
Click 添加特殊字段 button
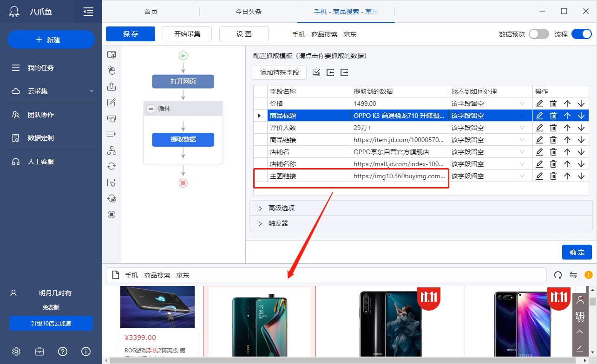280,72
